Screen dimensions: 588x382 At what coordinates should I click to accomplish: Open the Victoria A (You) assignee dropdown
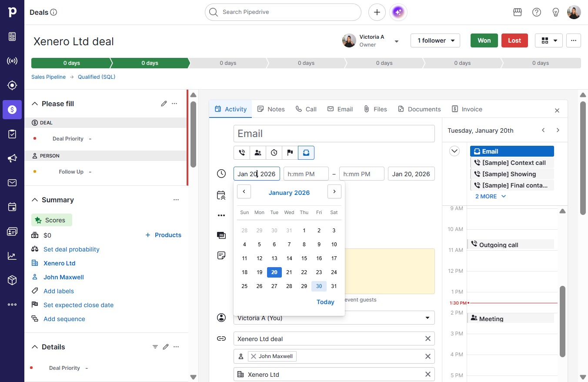(x=334, y=318)
